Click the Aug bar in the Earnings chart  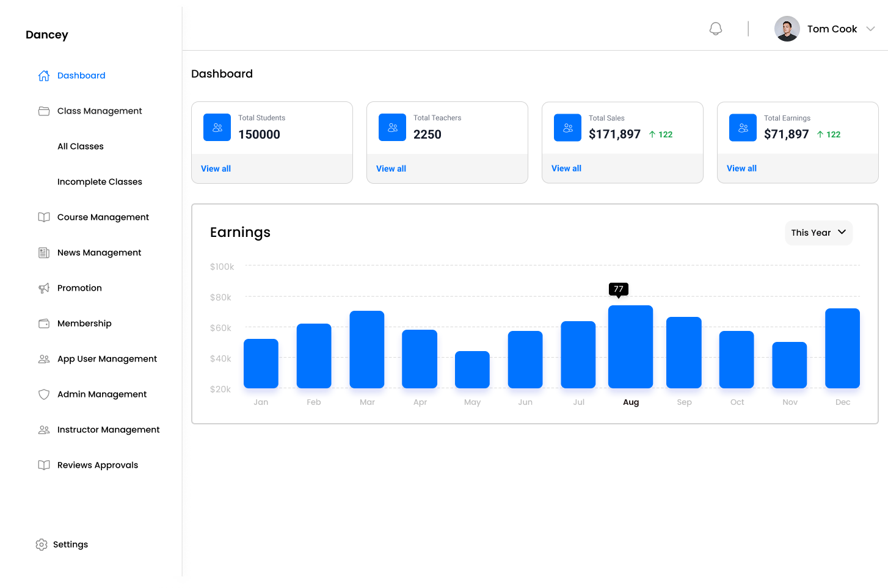pyautogui.click(x=630, y=346)
